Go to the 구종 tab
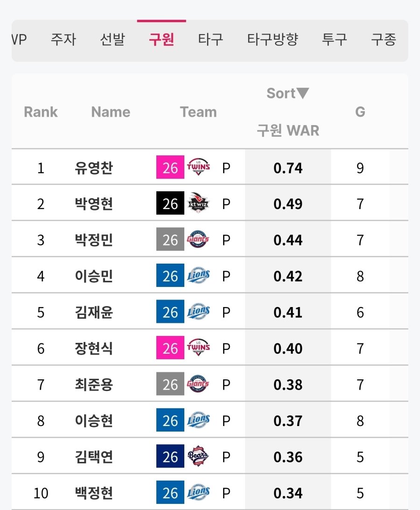Viewport: 420px width, 510px height. [x=383, y=40]
